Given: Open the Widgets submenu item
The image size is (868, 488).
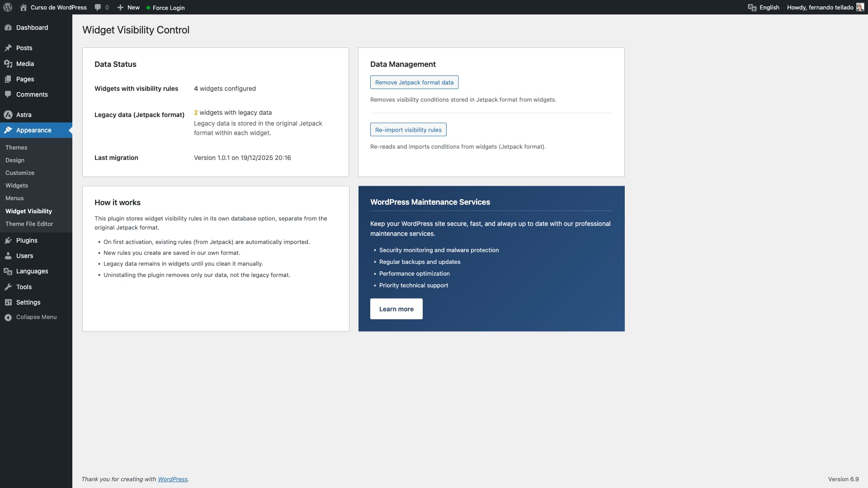Looking at the screenshot, I should 17,186.
